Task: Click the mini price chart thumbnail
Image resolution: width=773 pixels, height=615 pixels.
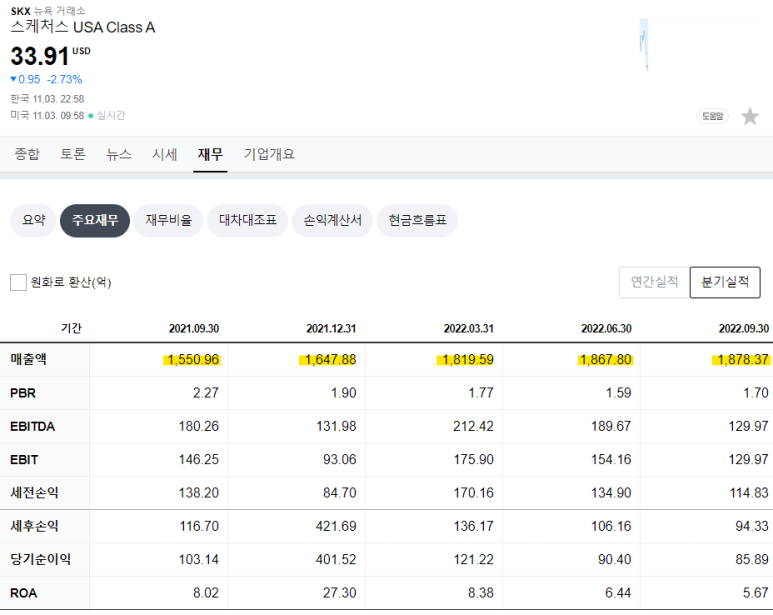Action: pyautogui.click(x=644, y=44)
